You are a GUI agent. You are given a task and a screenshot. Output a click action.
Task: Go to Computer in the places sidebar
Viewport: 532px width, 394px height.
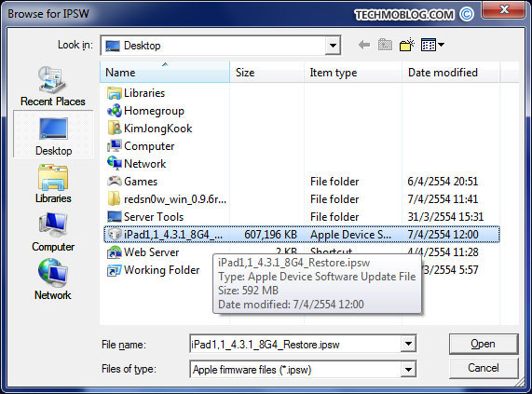click(x=53, y=233)
